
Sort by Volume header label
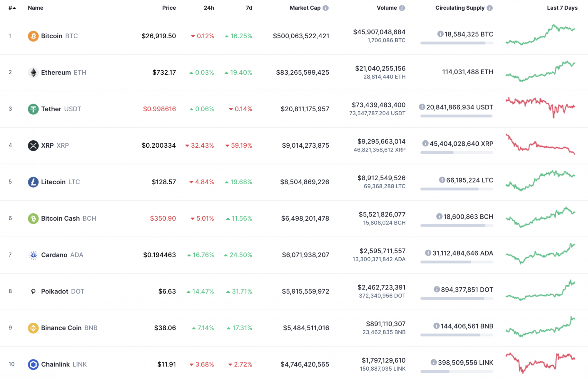click(x=387, y=8)
